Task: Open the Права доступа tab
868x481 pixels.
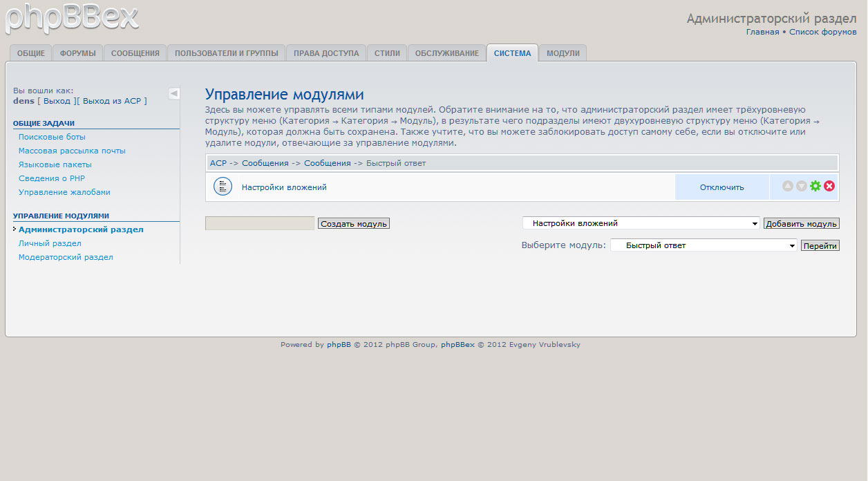Action: [x=326, y=53]
